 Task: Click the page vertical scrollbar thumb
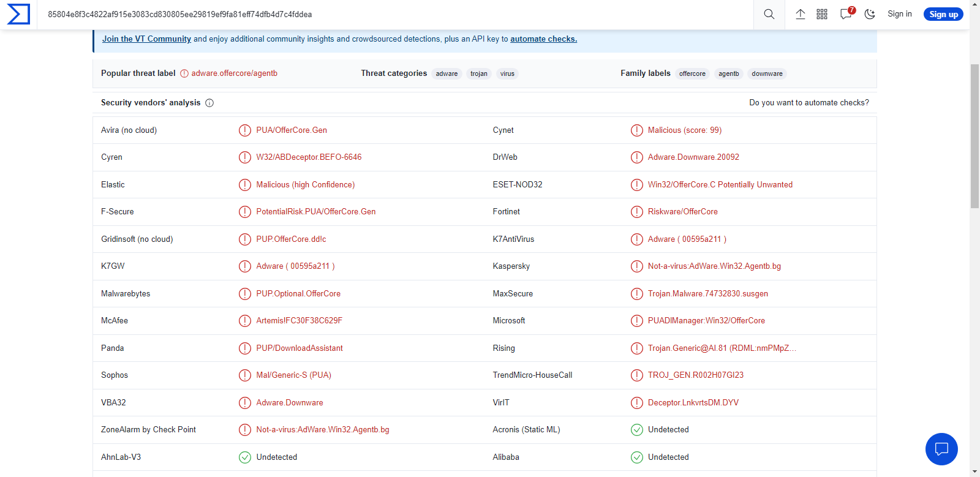[974, 136]
